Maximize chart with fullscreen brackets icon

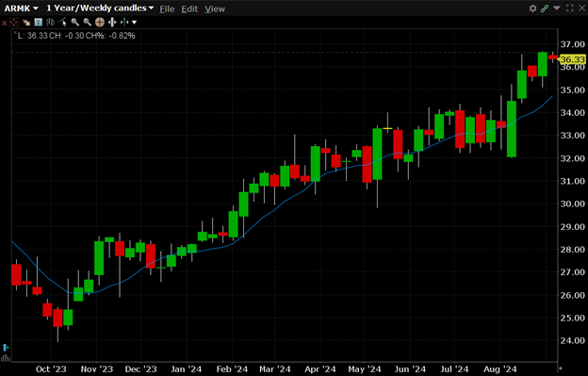(569, 8)
